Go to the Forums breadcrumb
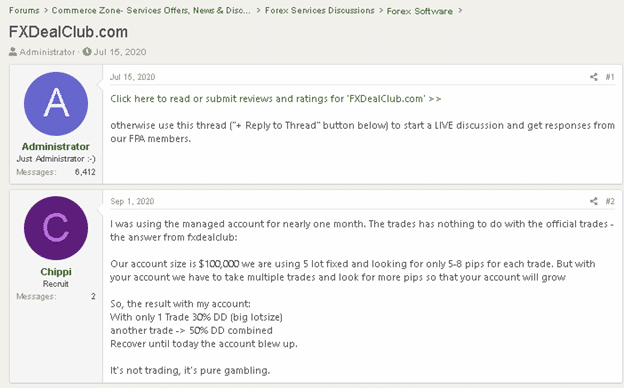 [24, 10]
